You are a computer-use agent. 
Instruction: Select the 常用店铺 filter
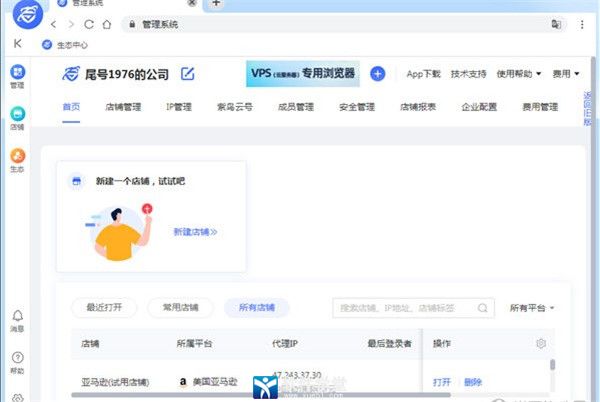[x=180, y=308]
